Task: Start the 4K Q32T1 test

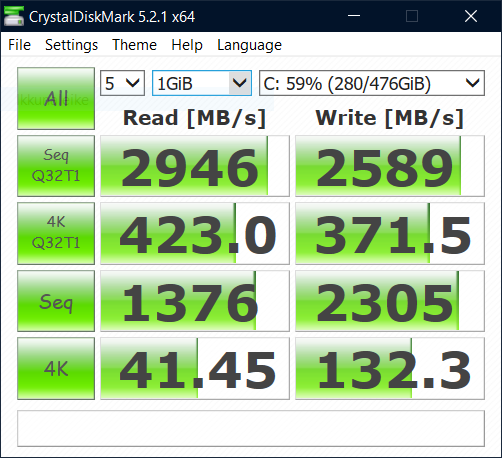Action: (56, 233)
